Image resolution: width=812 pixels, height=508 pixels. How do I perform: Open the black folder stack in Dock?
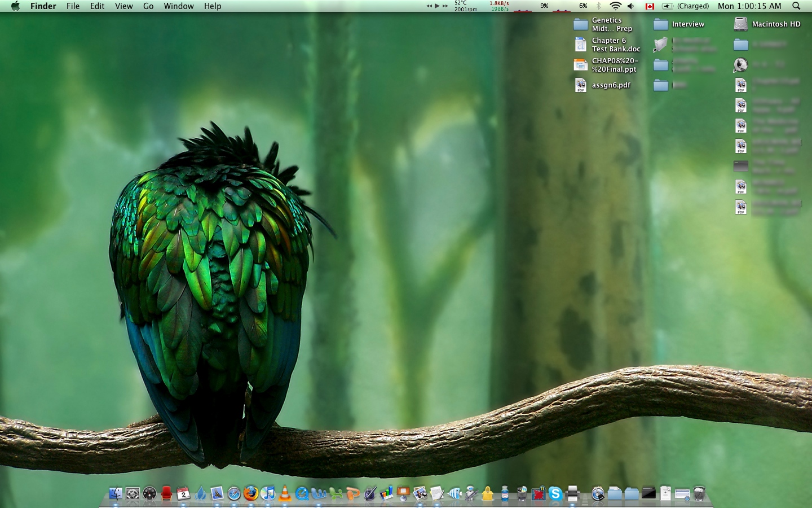(x=648, y=493)
